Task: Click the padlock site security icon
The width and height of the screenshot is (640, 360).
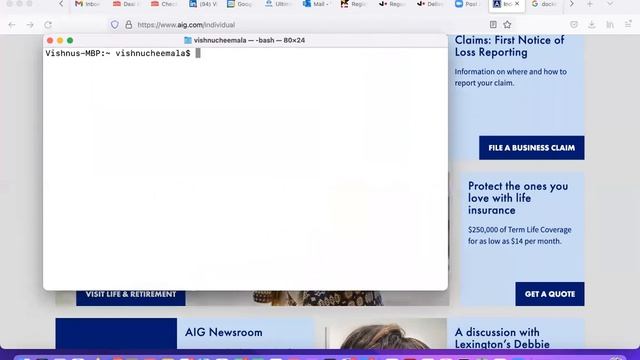Action: 129,24
